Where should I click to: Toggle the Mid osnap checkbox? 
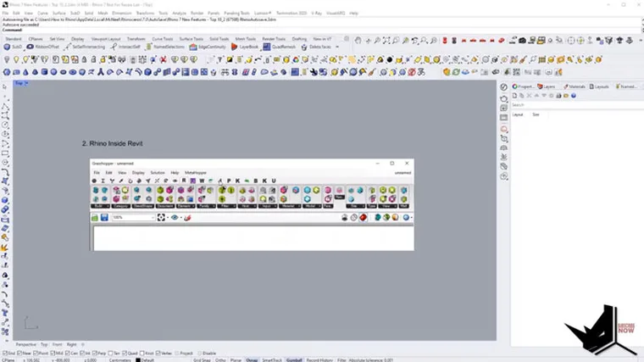click(x=53, y=354)
